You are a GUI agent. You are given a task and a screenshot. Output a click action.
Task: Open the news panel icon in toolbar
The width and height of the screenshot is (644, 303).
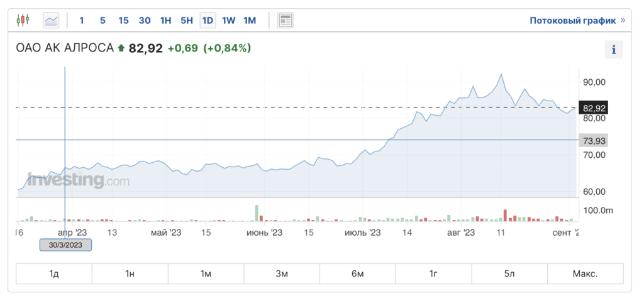pos(285,20)
